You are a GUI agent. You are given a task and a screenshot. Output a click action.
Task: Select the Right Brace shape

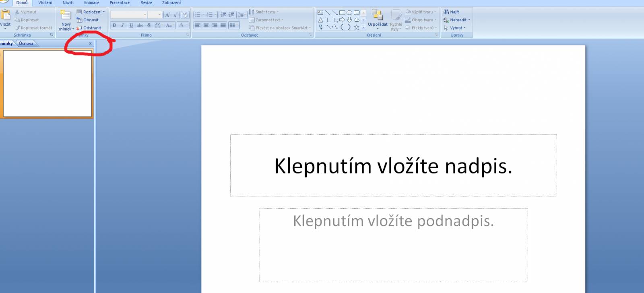[x=349, y=27]
